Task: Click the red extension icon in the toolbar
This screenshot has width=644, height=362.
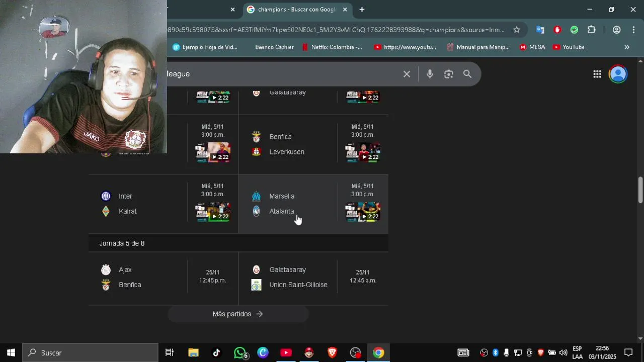Action: coord(557,30)
